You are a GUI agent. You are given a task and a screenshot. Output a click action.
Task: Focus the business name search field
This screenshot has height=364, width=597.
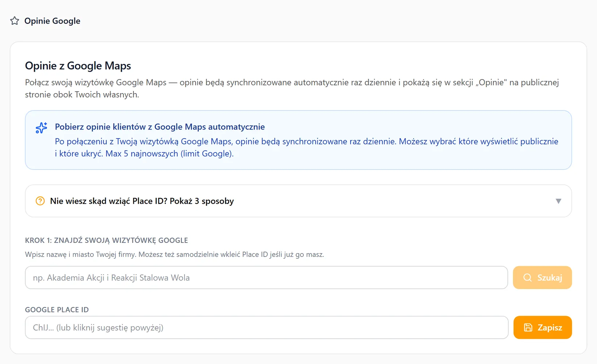tap(266, 277)
